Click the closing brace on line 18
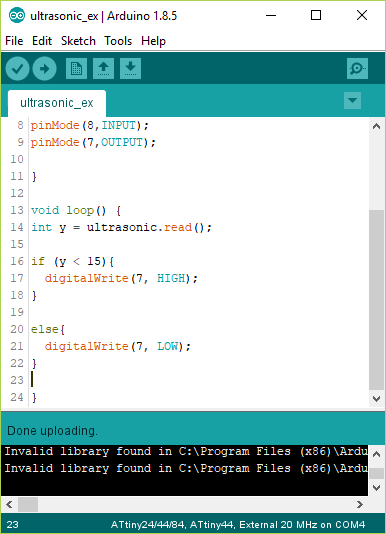This screenshot has height=534, width=386. pos(34,295)
